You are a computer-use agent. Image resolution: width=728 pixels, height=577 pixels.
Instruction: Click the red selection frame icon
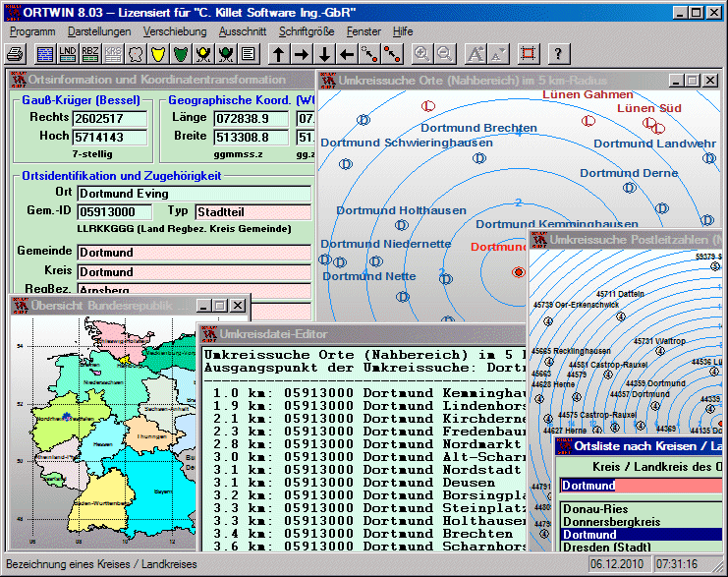coord(528,54)
